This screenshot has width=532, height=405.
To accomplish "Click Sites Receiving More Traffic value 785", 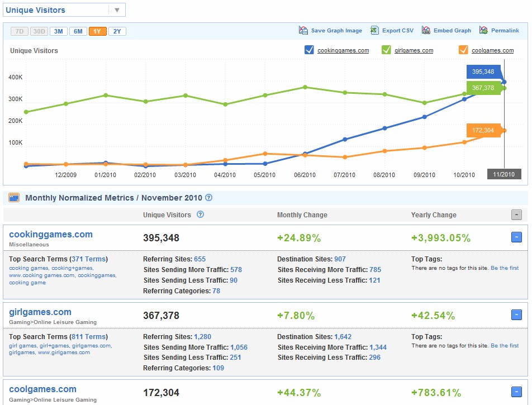I will point(376,270).
